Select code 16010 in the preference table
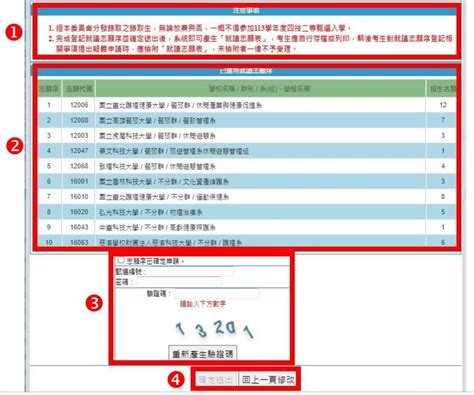474x395 pixels. click(79, 197)
